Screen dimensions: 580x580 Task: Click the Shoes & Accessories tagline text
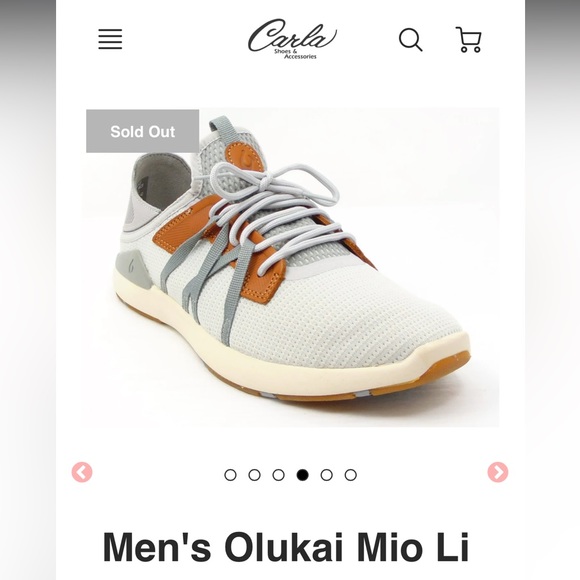point(295,54)
